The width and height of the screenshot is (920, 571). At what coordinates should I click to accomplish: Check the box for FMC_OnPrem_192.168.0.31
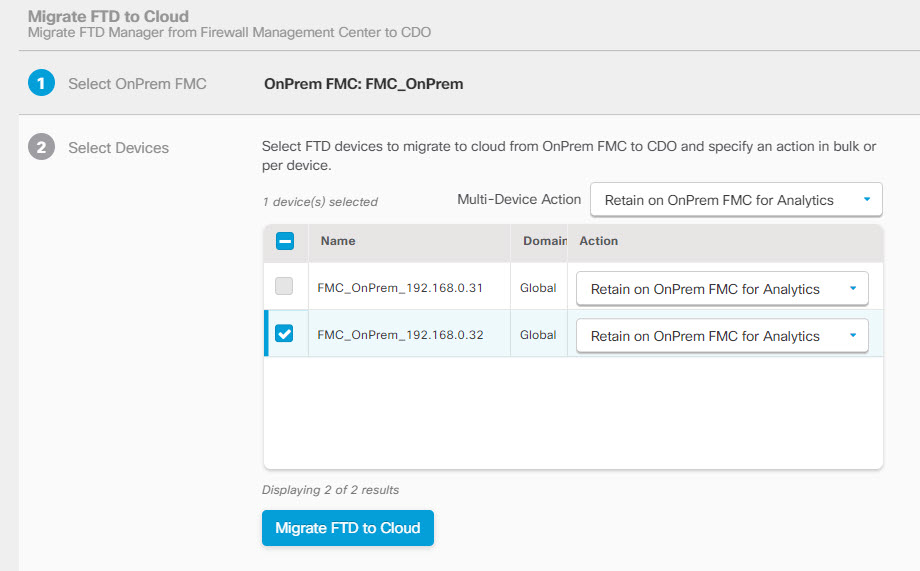[284, 287]
